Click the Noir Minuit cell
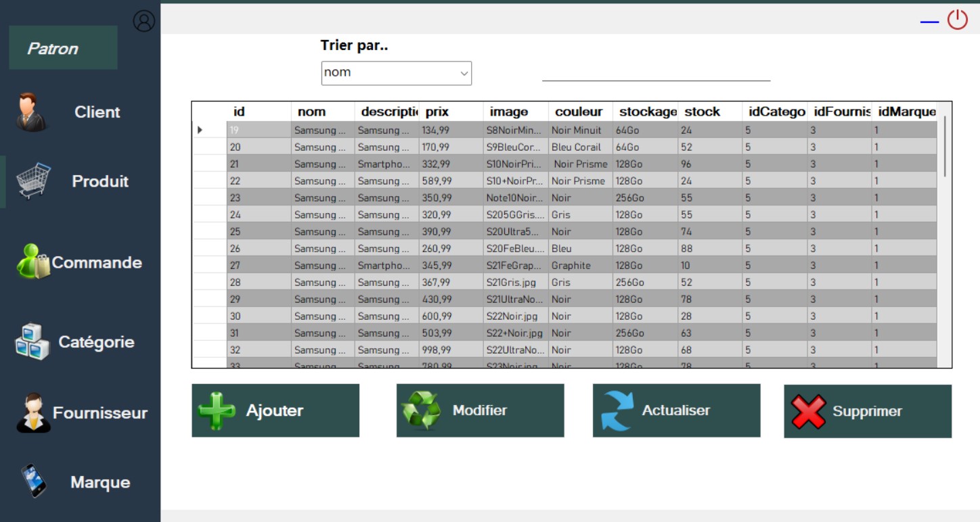Viewport: 980px width, 522px height. point(581,130)
